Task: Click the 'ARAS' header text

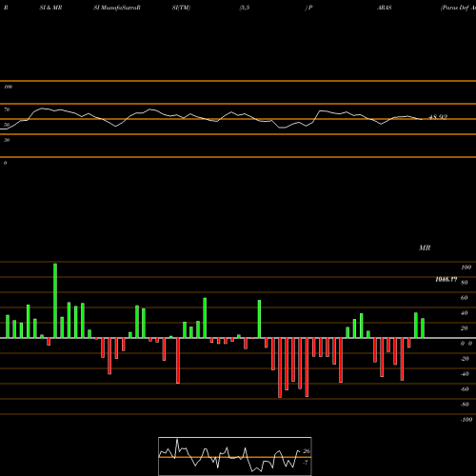Action: (384, 8)
